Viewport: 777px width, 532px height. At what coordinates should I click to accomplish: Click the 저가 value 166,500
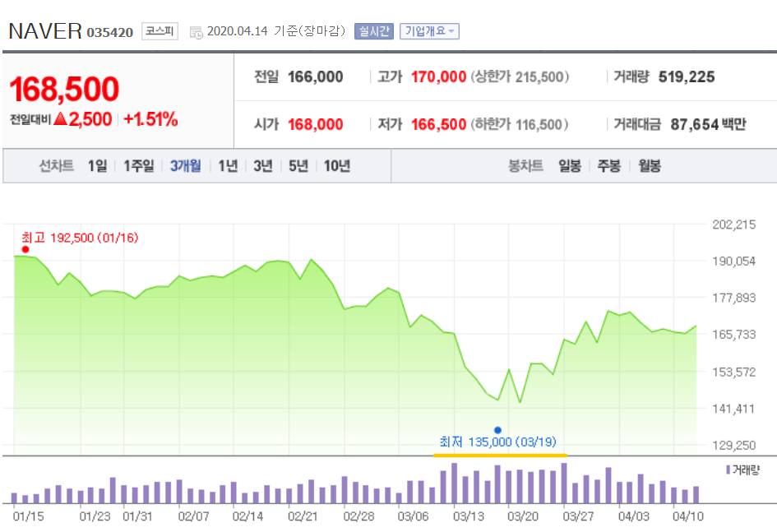click(x=438, y=124)
